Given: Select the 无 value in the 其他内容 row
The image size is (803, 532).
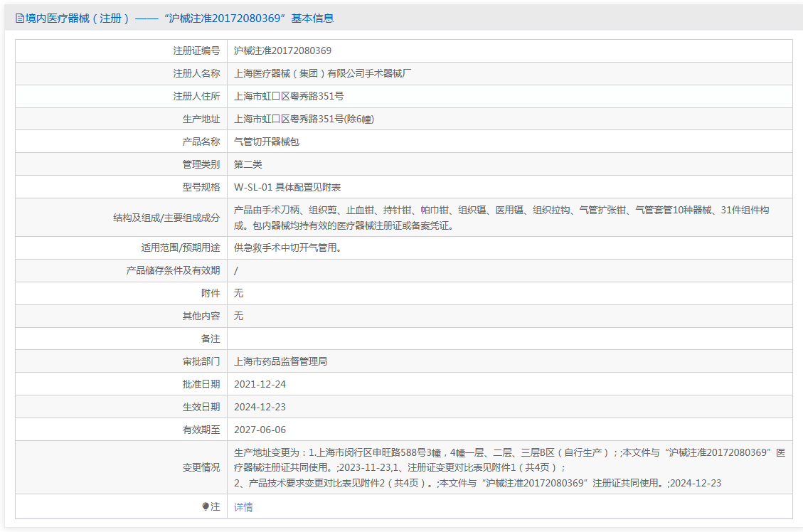Looking at the screenshot, I should (x=239, y=316).
